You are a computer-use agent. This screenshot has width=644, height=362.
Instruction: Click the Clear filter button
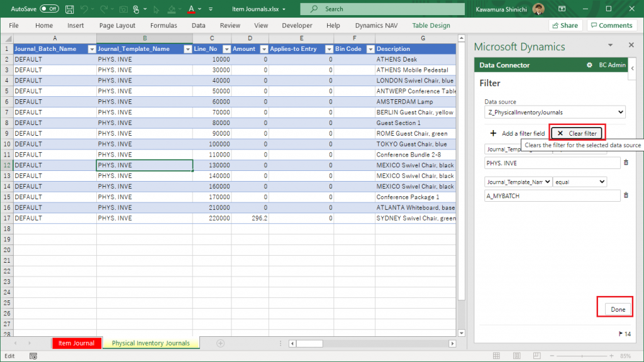pos(577,133)
